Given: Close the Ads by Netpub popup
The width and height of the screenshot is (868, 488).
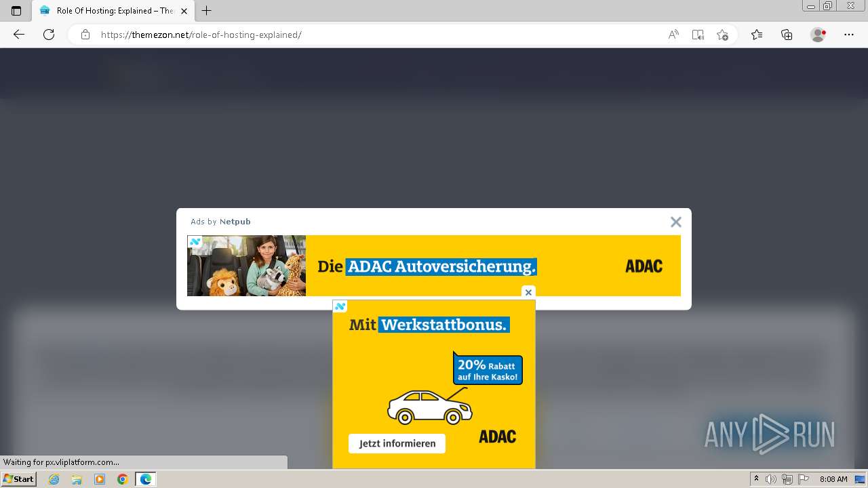Looking at the screenshot, I should (x=675, y=222).
